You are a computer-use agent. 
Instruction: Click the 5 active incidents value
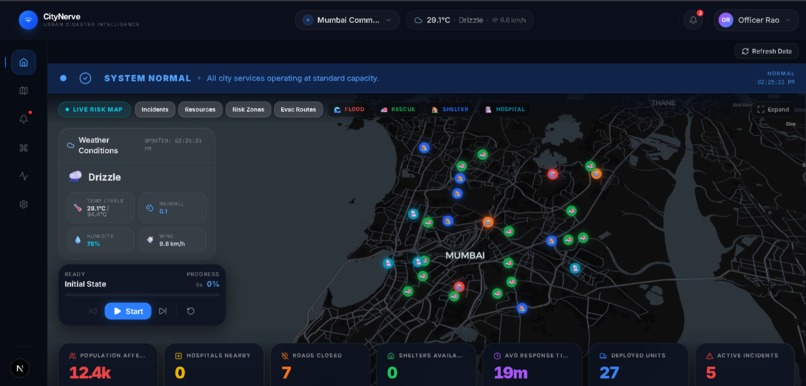click(711, 373)
